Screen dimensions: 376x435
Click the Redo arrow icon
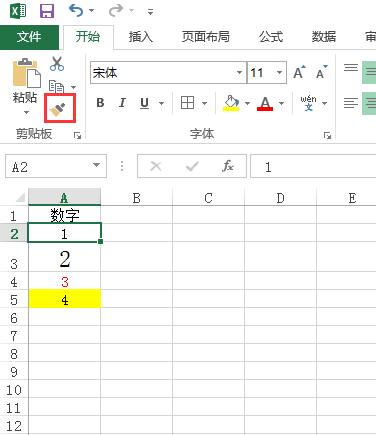pyautogui.click(x=115, y=11)
